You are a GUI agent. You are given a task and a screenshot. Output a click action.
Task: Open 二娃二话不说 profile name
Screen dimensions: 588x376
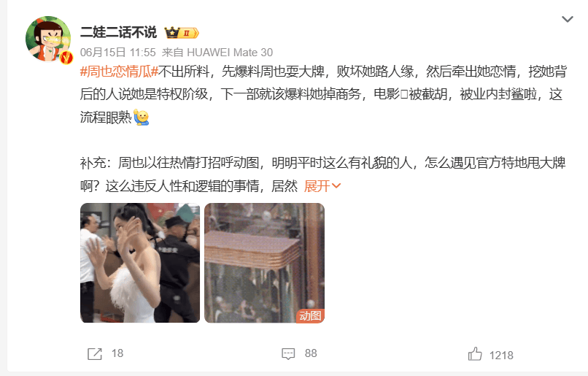pyautogui.click(x=118, y=33)
